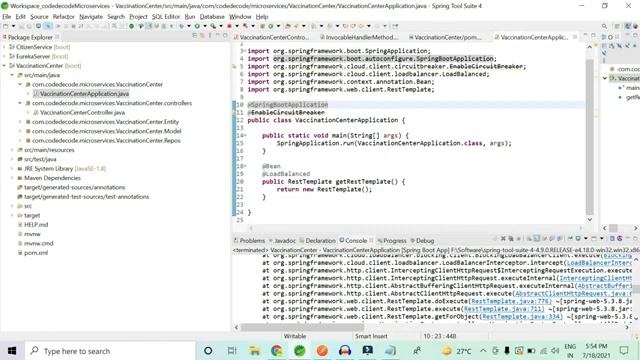
Task: Open the toolbar search icon at top right
Action: (x=604, y=26)
